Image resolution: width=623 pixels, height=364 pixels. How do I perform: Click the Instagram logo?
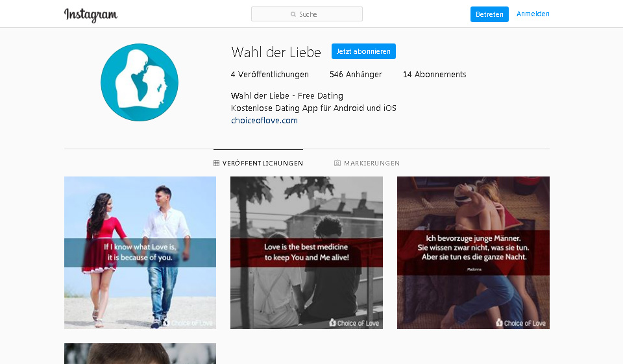pos(91,14)
